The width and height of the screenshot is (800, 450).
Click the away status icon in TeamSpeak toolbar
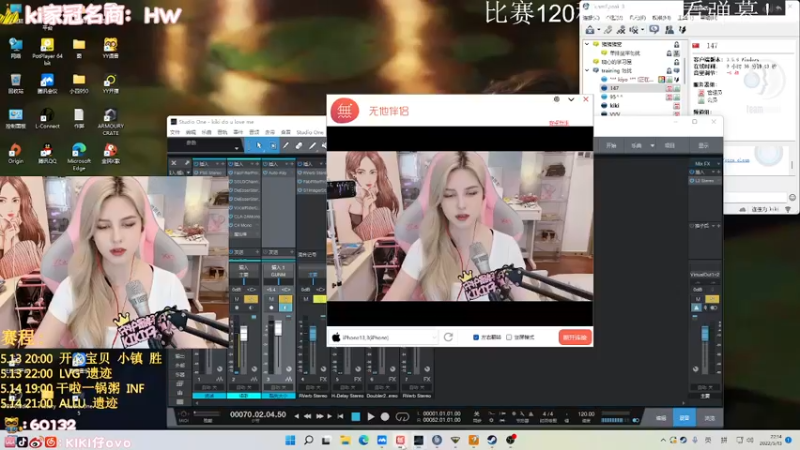(590, 30)
